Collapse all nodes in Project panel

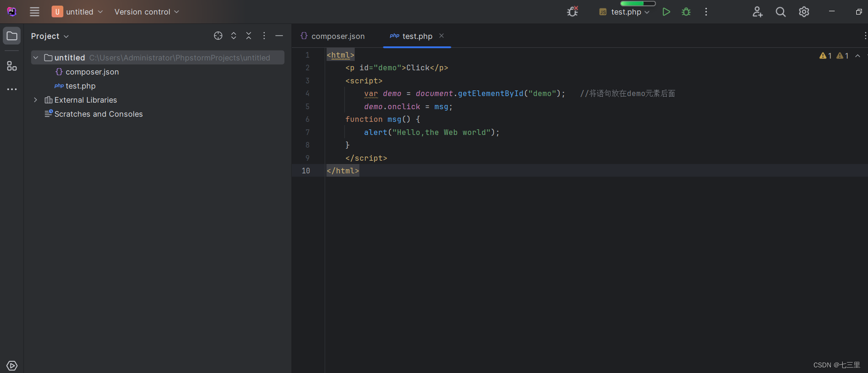(249, 36)
